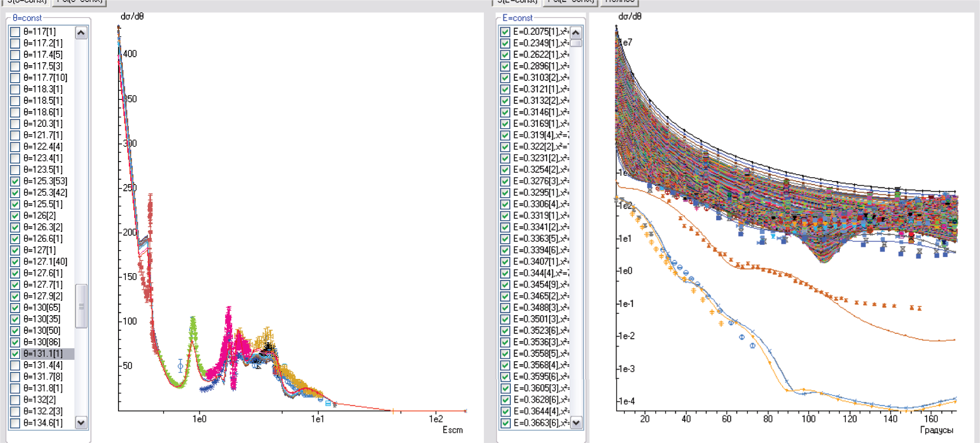Click the scroll-down arrow of the E=const list
Screen dimensions: 980x443
pos(576,422)
